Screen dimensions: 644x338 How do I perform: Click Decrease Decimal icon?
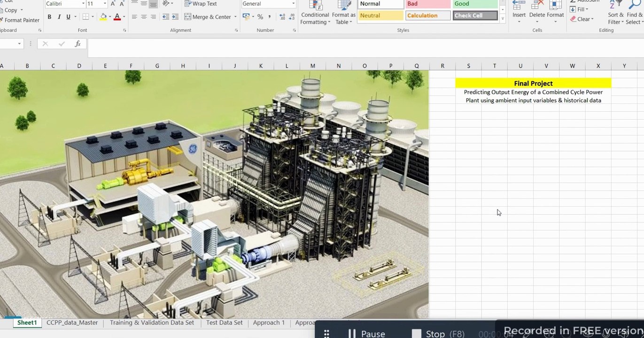click(x=292, y=17)
